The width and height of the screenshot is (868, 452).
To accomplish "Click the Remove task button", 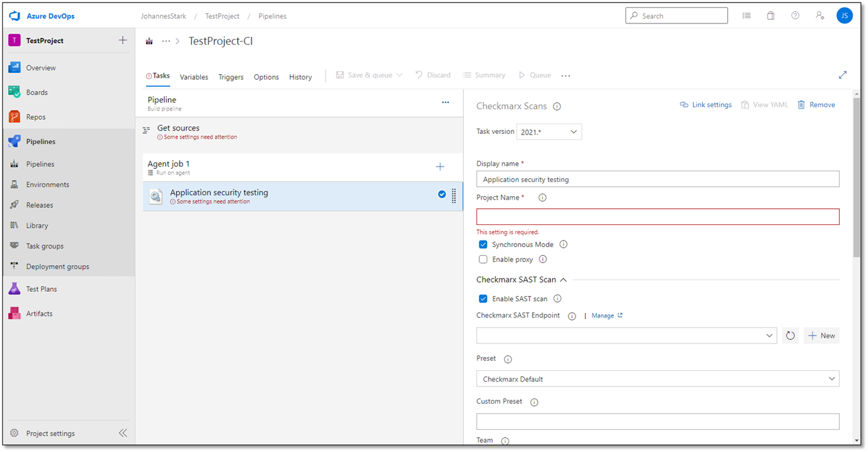I will [816, 104].
